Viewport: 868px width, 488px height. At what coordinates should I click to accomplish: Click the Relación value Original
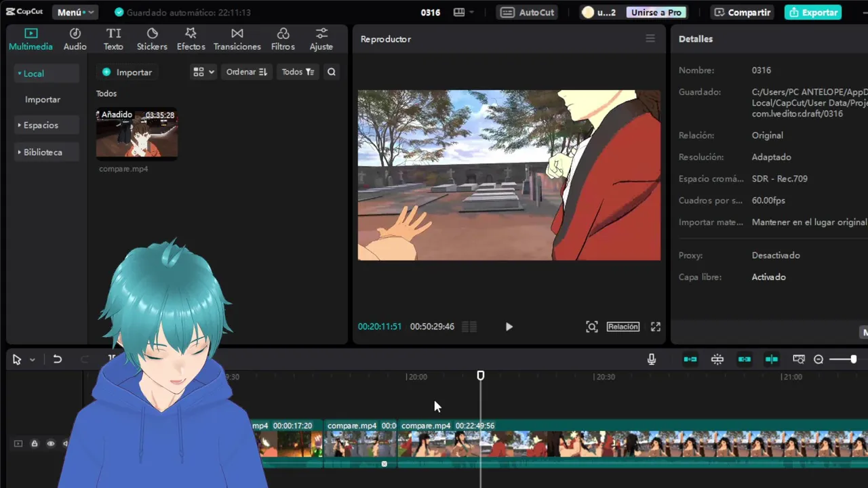[x=767, y=136]
